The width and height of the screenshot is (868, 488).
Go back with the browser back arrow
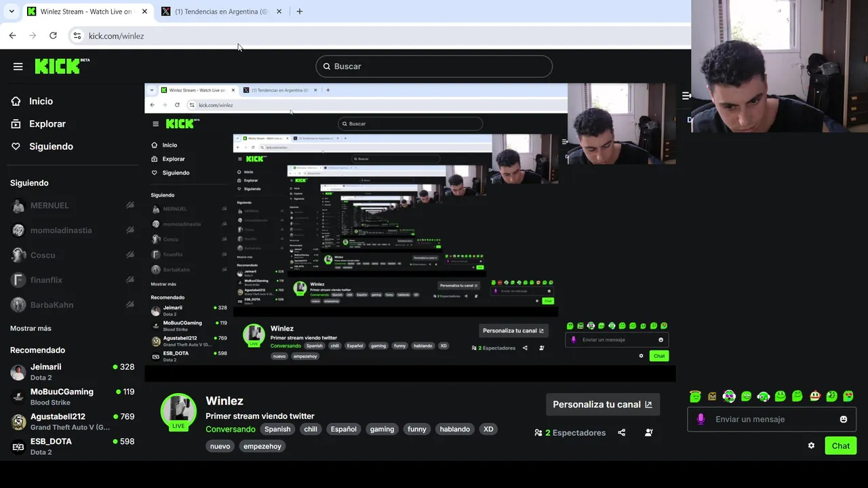coord(12,35)
